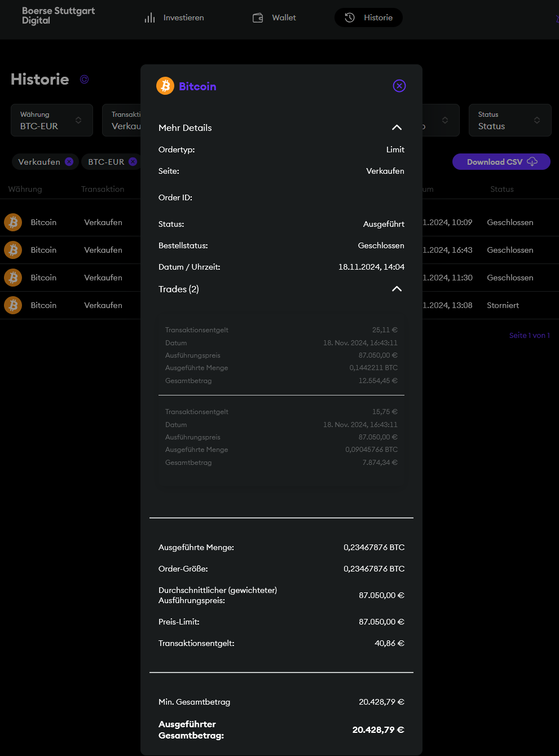Remove the Verkaufen filter chip
The height and width of the screenshot is (756, 559).
[69, 162]
